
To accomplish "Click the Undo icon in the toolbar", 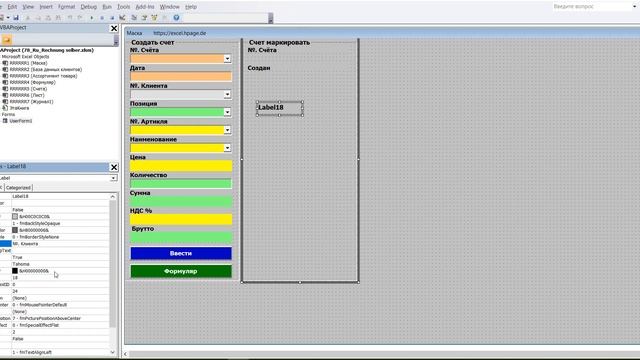I will [x=70, y=18].
